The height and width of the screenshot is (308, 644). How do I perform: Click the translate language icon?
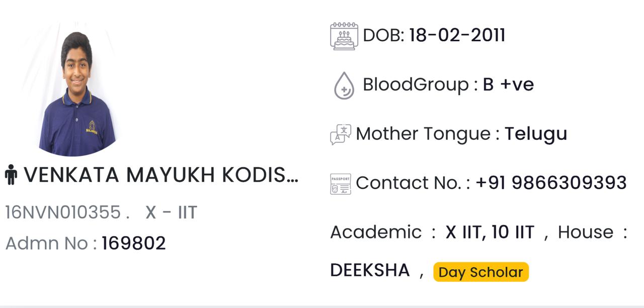[x=341, y=134]
